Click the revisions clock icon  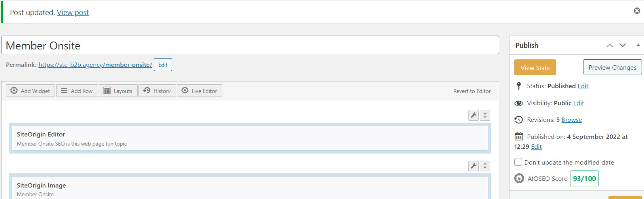click(x=519, y=120)
